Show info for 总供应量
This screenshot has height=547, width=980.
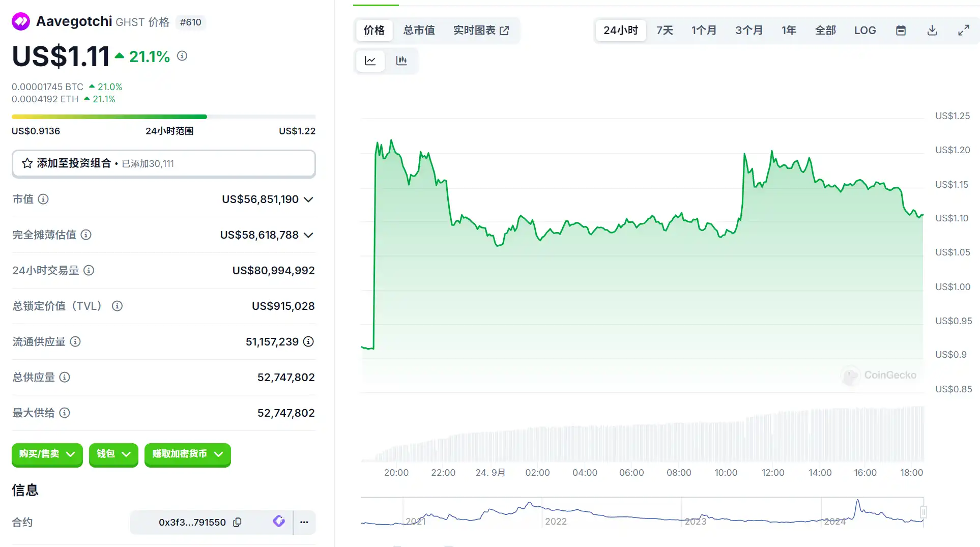click(65, 377)
